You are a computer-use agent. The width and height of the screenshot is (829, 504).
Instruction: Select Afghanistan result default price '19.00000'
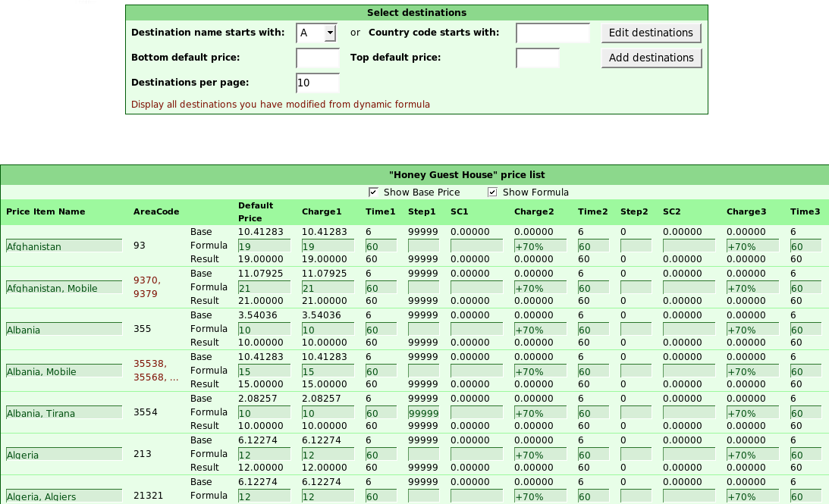click(261, 259)
